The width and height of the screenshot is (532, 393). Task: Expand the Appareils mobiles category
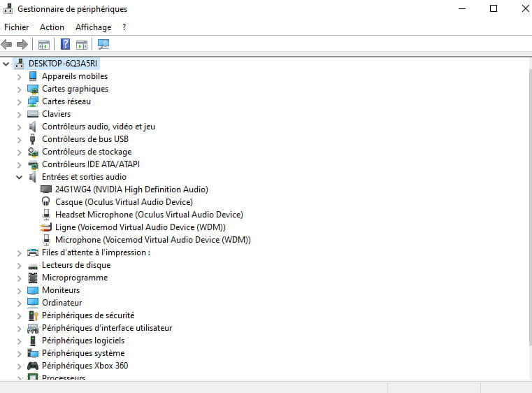pyautogui.click(x=20, y=77)
